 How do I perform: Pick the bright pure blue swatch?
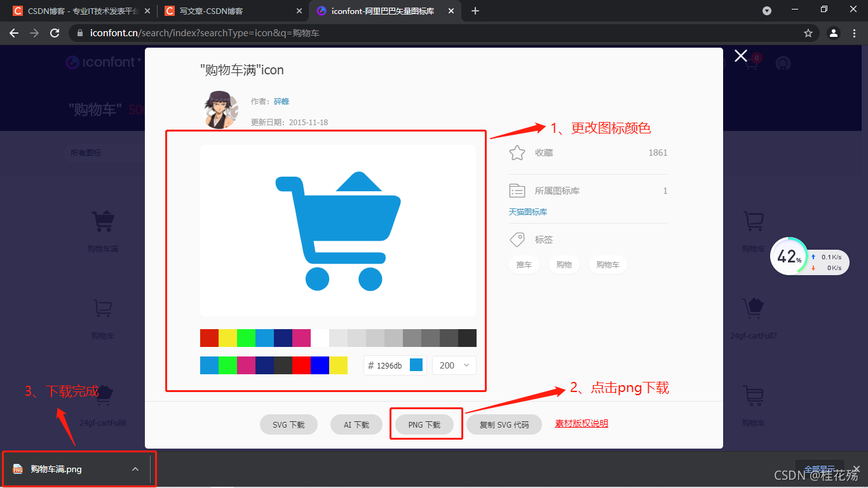[320, 365]
